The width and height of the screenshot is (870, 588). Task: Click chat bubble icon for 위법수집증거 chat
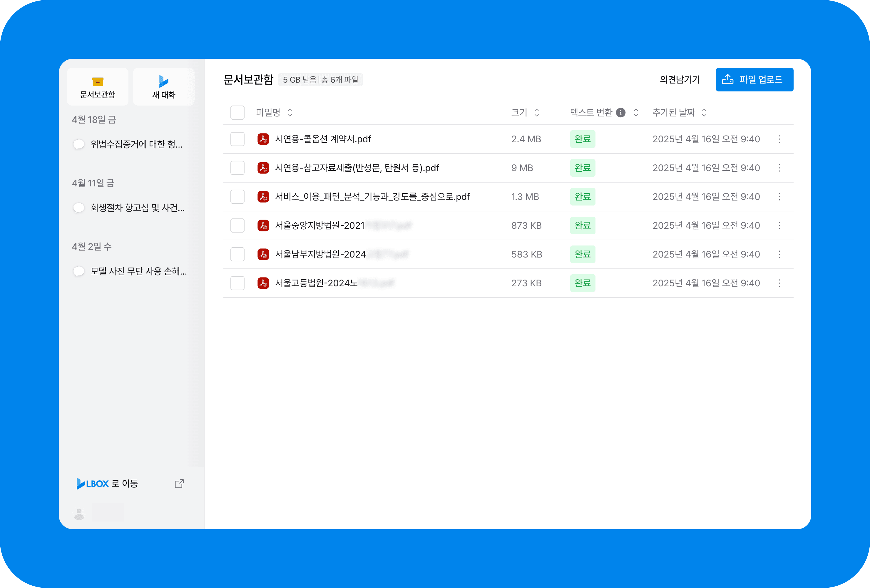(x=78, y=144)
